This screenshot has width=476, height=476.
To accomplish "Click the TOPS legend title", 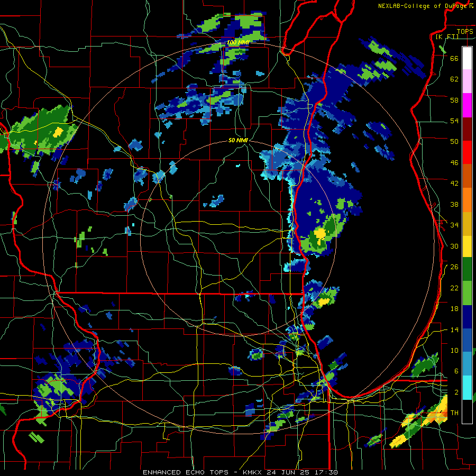I will coord(465,31).
